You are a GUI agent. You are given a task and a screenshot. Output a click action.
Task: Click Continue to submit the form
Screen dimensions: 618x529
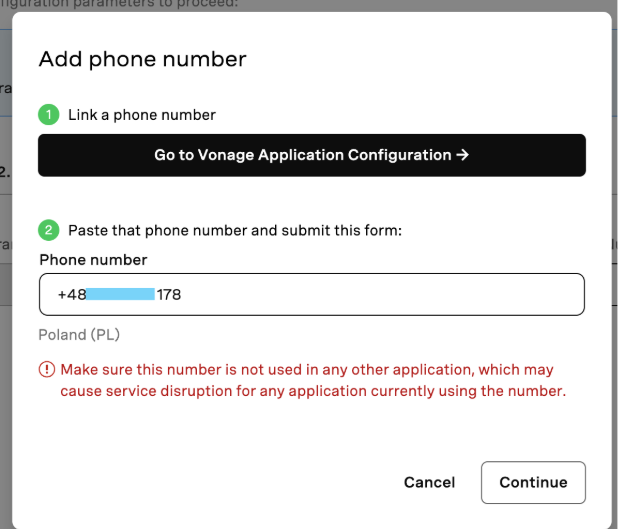pyautogui.click(x=533, y=482)
